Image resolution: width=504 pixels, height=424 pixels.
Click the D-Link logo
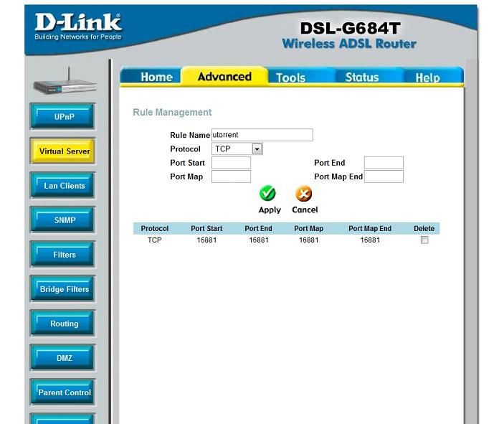point(78,27)
